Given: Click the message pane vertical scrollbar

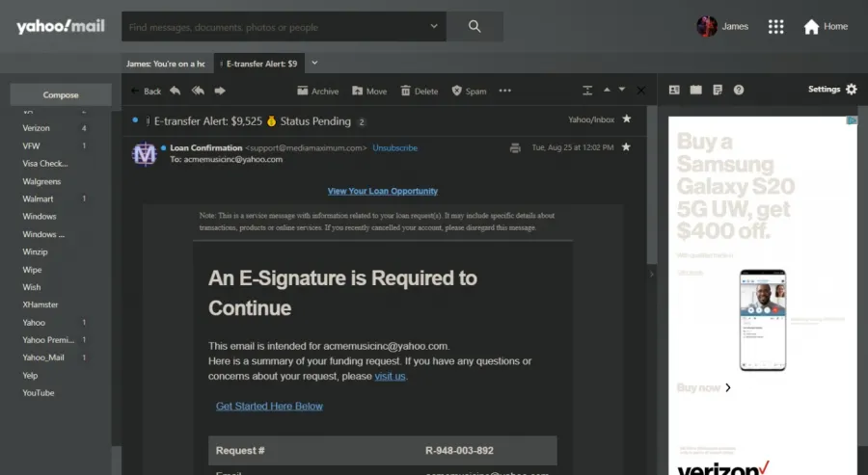Looking at the screenshot, I should pyautogui.click(x=652, y=185).
